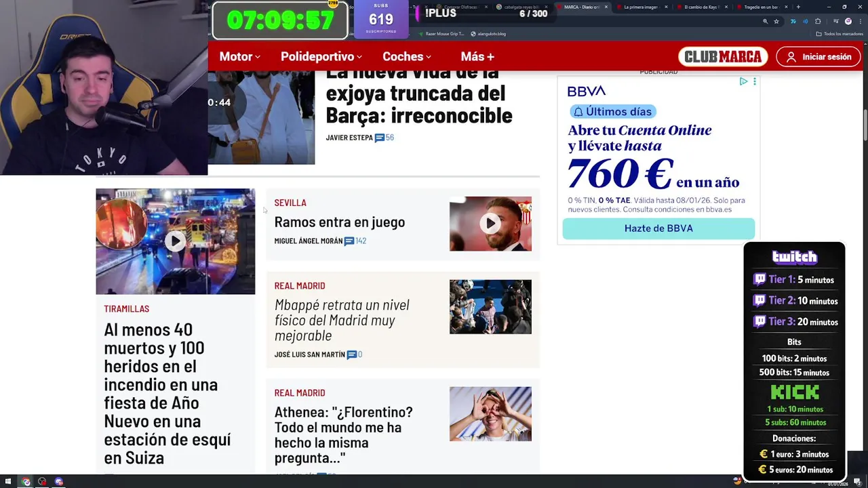Open the Chrome extensions puzzle icon
This screenshot has height=488, width=868.
coord(818,21)
